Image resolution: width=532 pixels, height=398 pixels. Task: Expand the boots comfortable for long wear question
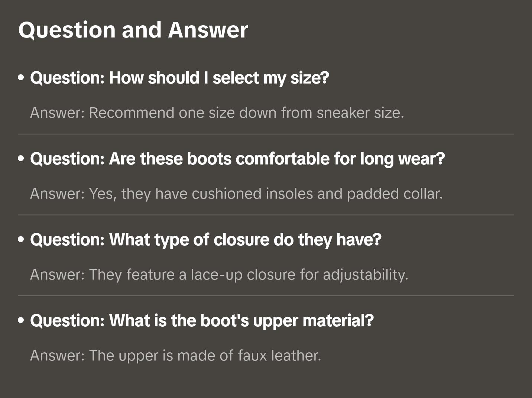(237, 159)
